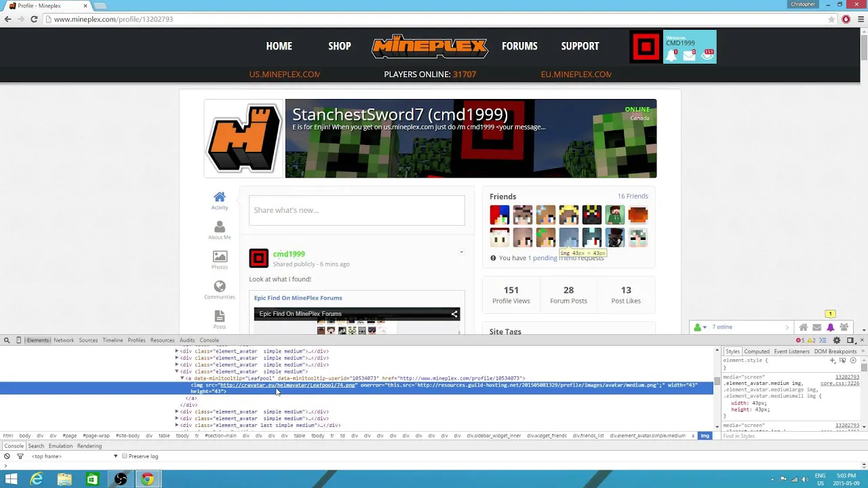The height and width of the screenshot is (488, 868).
Task: Toggle element state icon in Styles pane
Action: pyautogui.click(x=843, y=361)
